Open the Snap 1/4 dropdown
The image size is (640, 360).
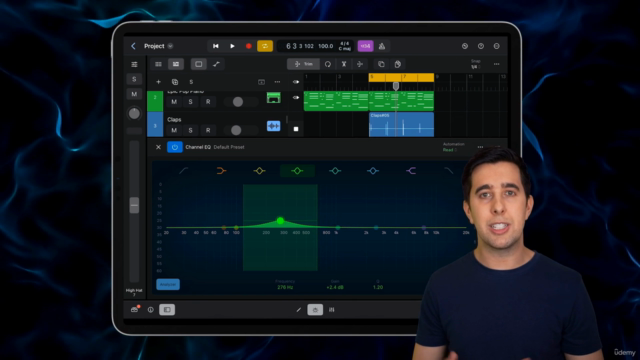coord(475,64)
